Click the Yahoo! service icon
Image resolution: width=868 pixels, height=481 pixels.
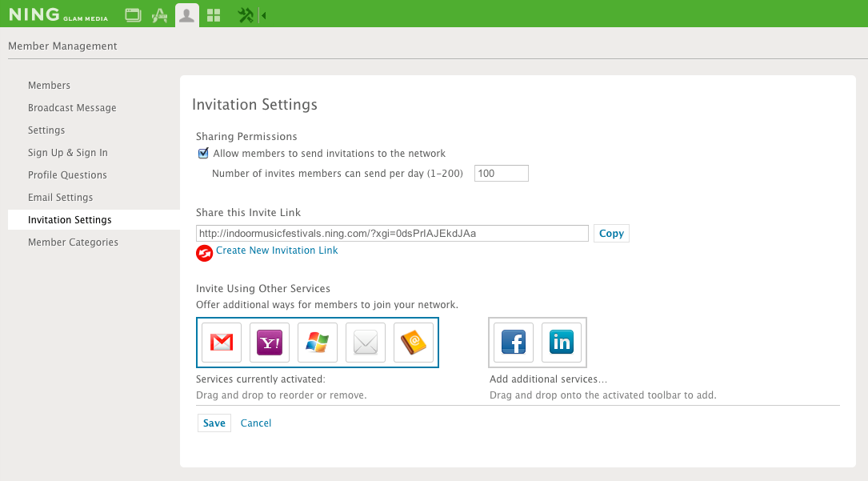point(270,343)
